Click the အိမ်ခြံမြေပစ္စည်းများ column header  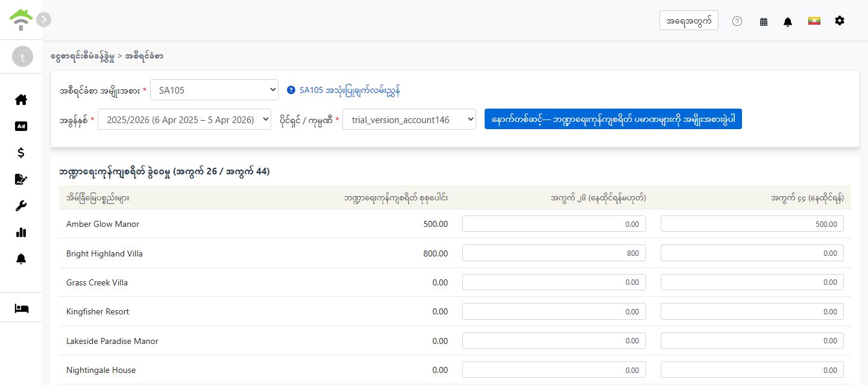(x=98, y=197)
